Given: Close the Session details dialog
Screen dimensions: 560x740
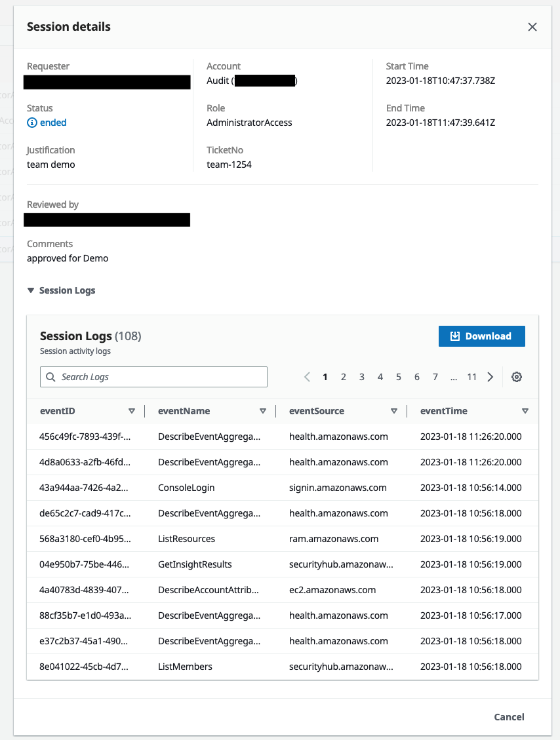Looking at the screenshot, I should [x=532, y=27].
